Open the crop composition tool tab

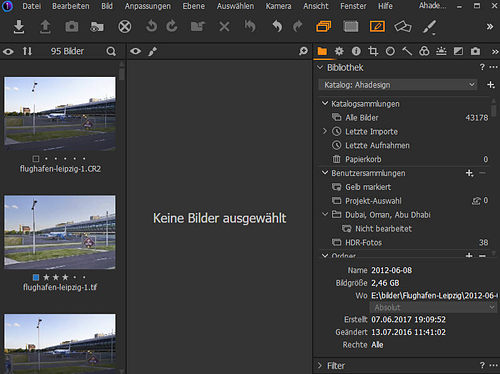pos(373,51)
